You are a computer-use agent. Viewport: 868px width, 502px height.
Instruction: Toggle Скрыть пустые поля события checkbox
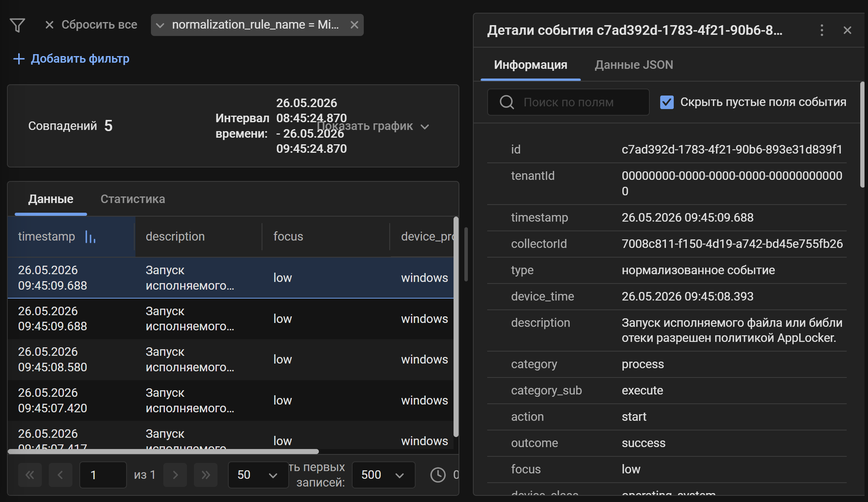click(667, 102)
